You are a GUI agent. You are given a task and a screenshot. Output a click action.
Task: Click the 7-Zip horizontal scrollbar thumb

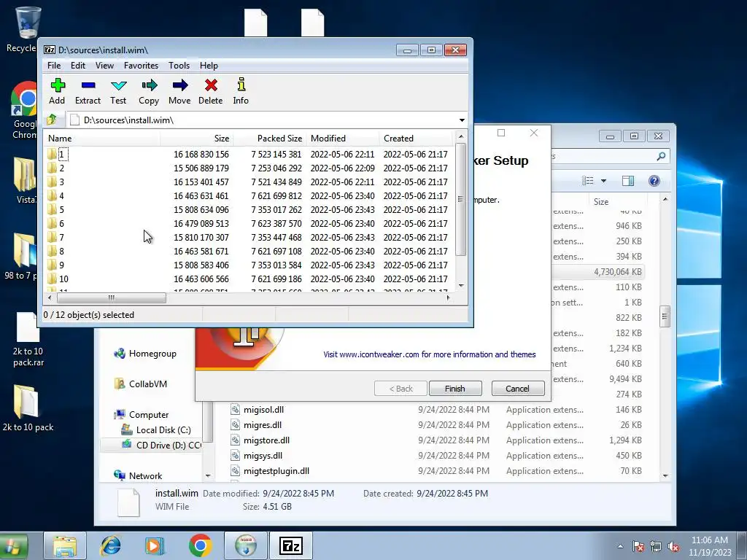click(112, 298)
